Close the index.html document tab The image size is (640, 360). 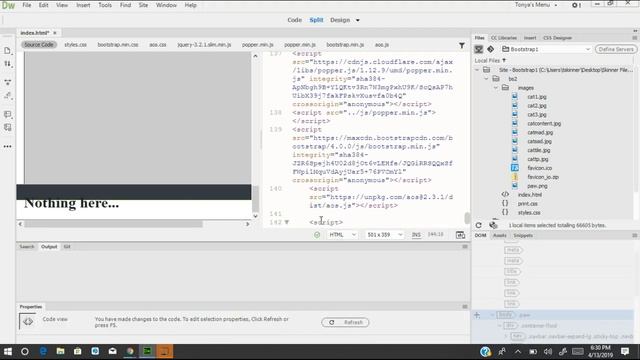(55, 33)
